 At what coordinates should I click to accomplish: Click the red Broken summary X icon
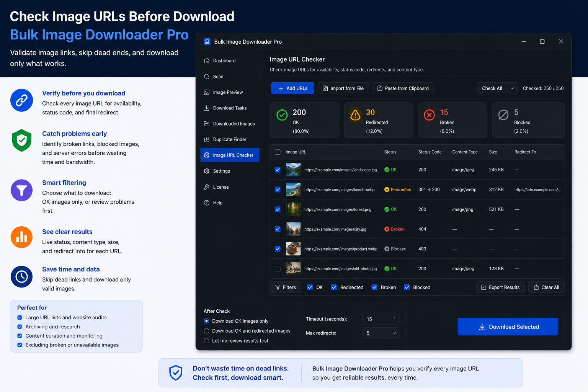(430, 115)
